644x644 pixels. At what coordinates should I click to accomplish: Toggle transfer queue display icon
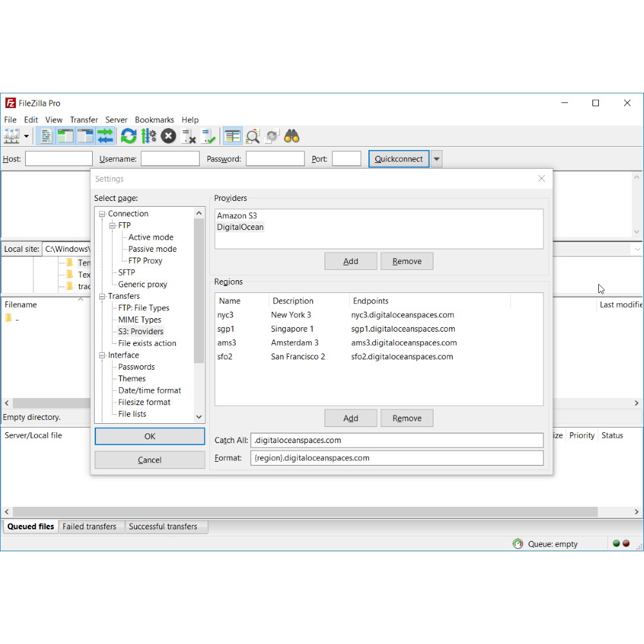[105, 136]
